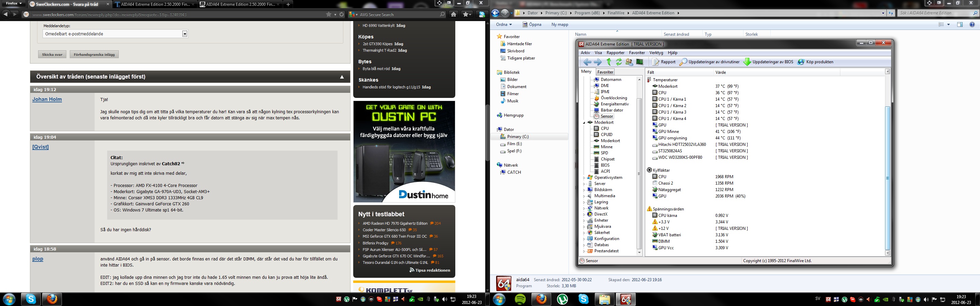Click AIDA64 icon in right taskbar
Viewport: 980px width, 306px height.
pos(625,299)
